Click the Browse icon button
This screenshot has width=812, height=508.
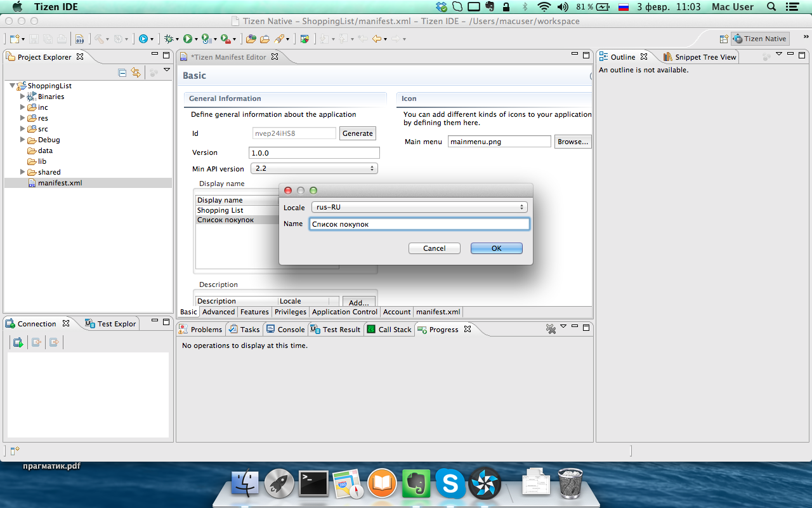[x=573, y=142]
